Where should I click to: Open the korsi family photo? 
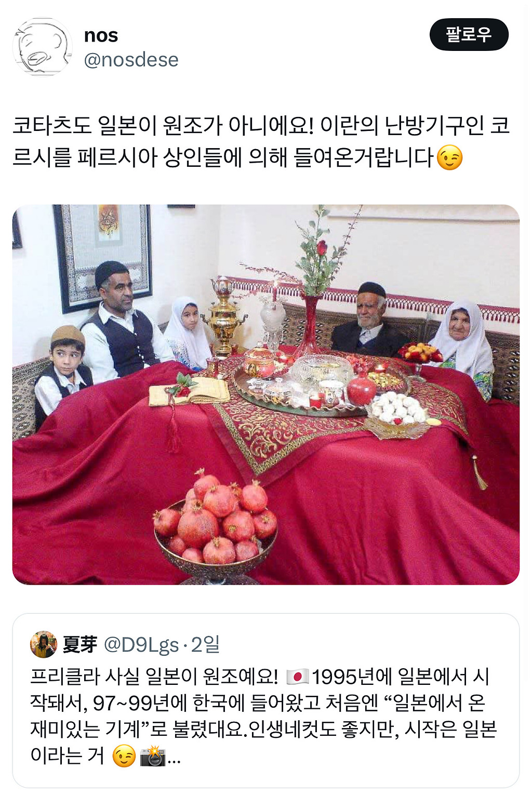click(266, 394)
